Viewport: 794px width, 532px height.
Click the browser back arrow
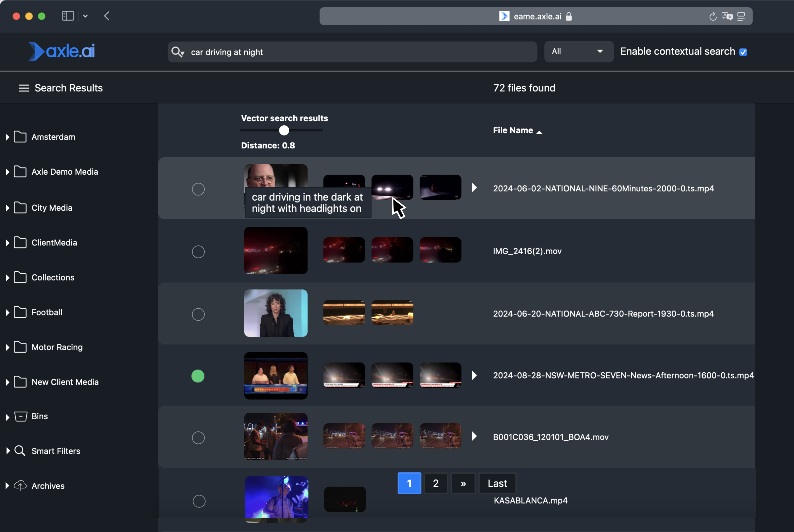(107, 16)
